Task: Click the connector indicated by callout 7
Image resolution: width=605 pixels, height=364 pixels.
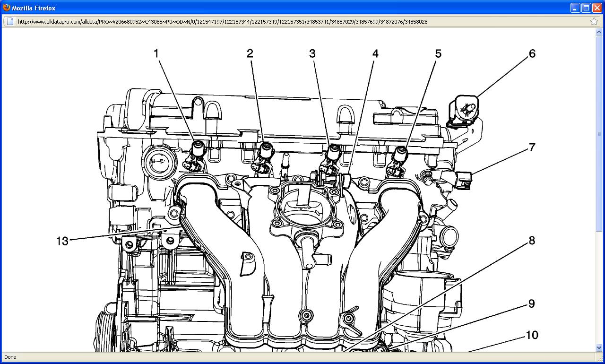Action: coord(463,180)
